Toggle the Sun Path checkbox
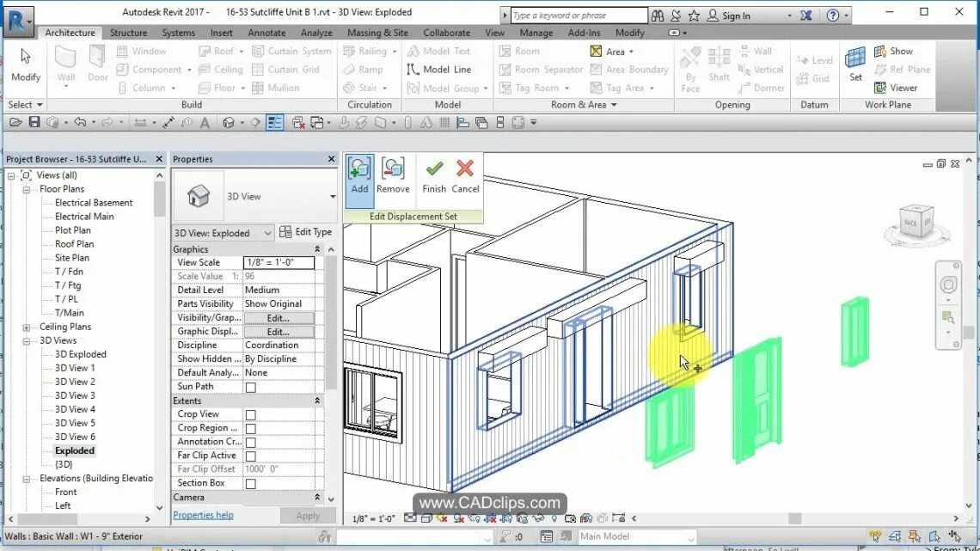This screenshot has height=551, width=980. tap(251, 388)
